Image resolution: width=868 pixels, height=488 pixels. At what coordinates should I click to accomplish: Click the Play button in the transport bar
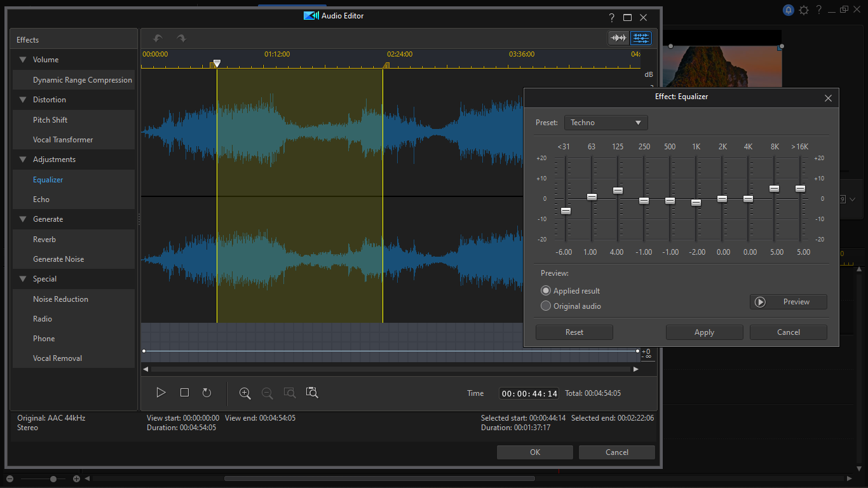click(x=161, y=393)
